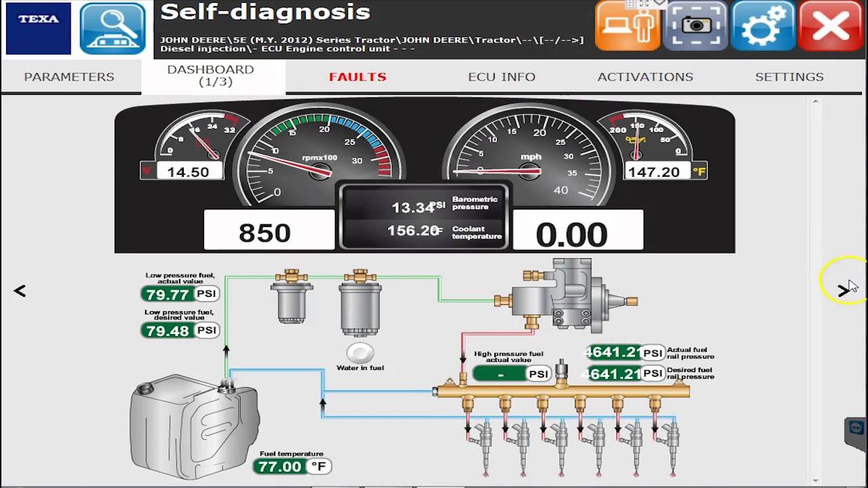Click the common fuel rail graphic
The image size is (868, 488).
(x=562, y=390)
